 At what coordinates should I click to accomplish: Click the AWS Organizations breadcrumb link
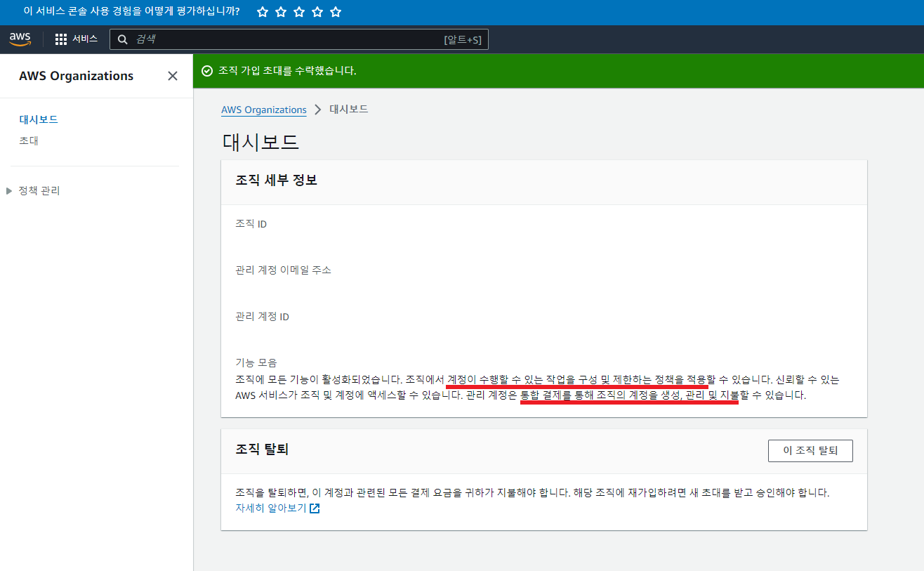pos(264,110)
